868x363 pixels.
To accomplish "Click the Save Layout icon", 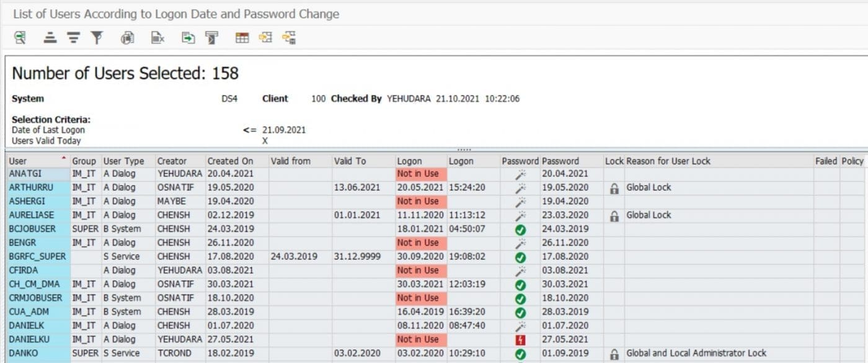I will [289, 38].
